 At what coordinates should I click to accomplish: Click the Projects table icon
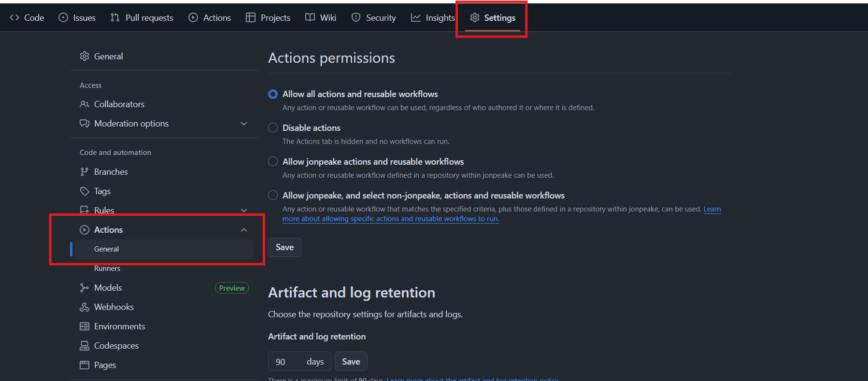[251, 18]
